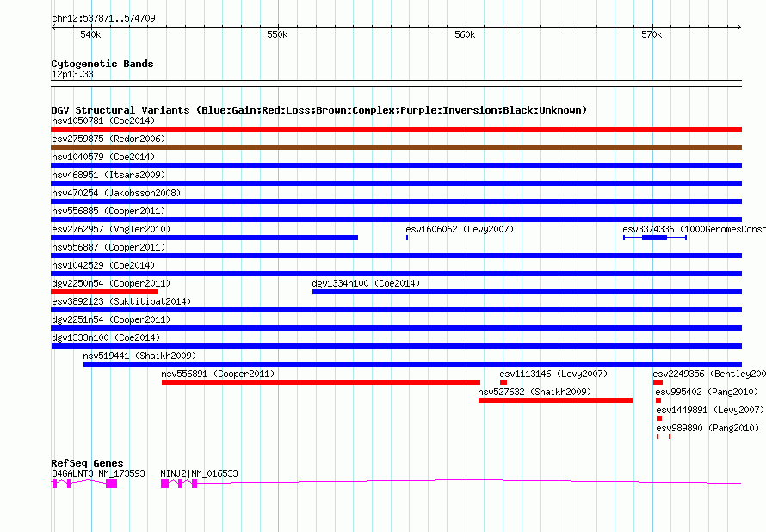Click the RefSeq Genes track title
This screenshot has width=766, height=532.
[x=88, y=463]
